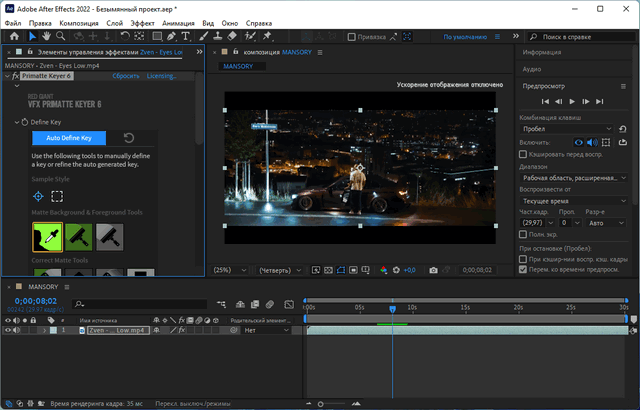
Task: Select the Hand tool in toolbar
Action: (47, 36)
